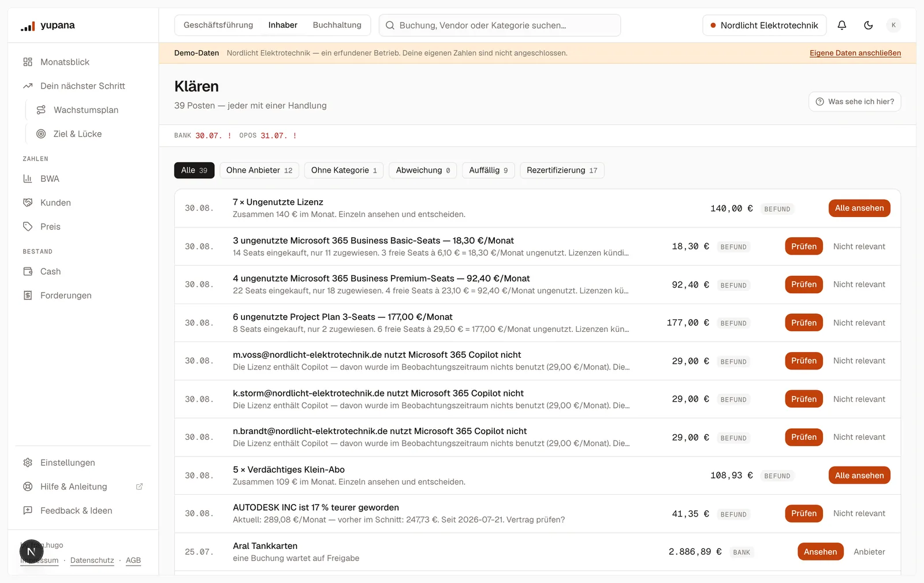Open Einstellungen in the sidebar

83,463
